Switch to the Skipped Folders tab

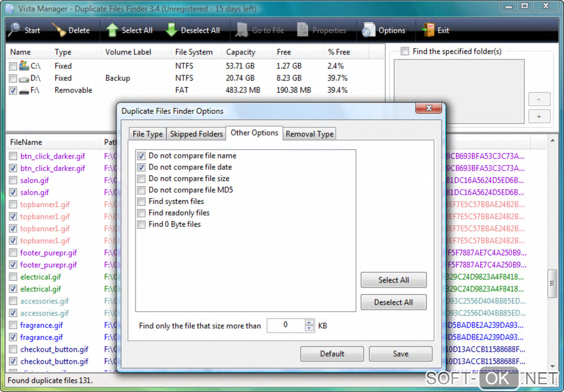tap(196, 134)
